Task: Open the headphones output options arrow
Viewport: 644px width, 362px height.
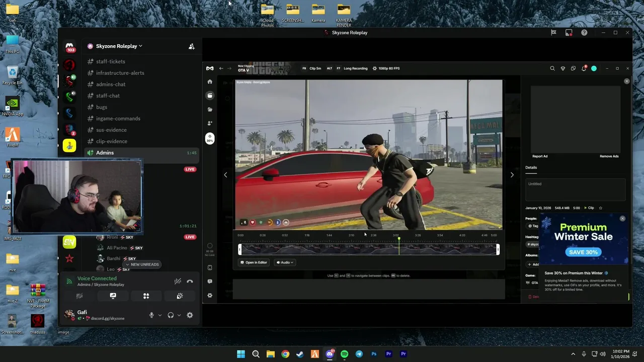Action: click(179, 315)
